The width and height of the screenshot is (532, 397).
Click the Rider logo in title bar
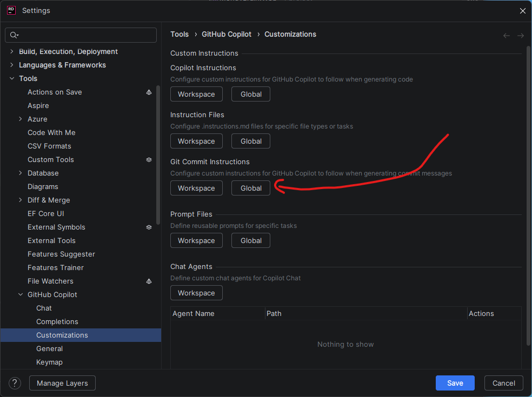(x=11, y=10)
